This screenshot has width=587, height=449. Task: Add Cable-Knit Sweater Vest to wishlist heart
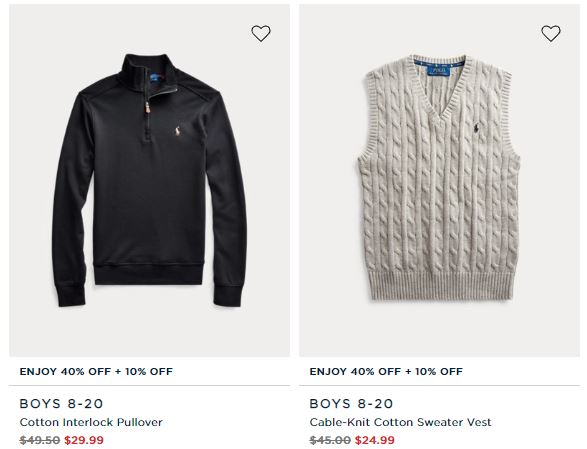551,34
